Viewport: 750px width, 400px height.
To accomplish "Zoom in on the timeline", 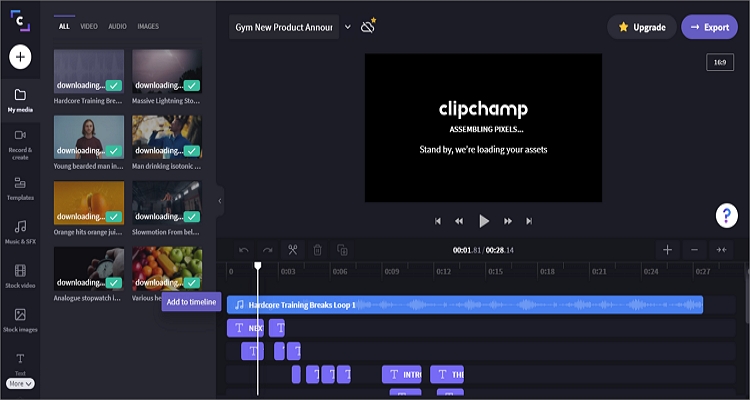I will coord(667,250).
